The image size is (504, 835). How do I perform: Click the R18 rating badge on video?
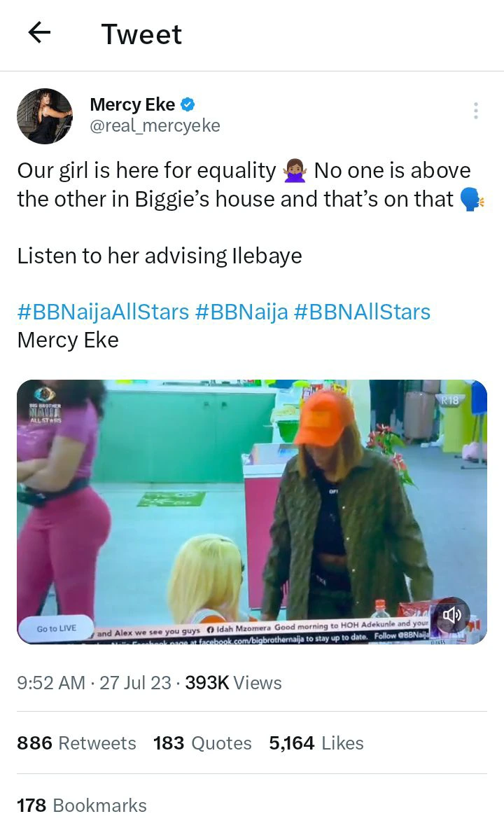(449, 401)
